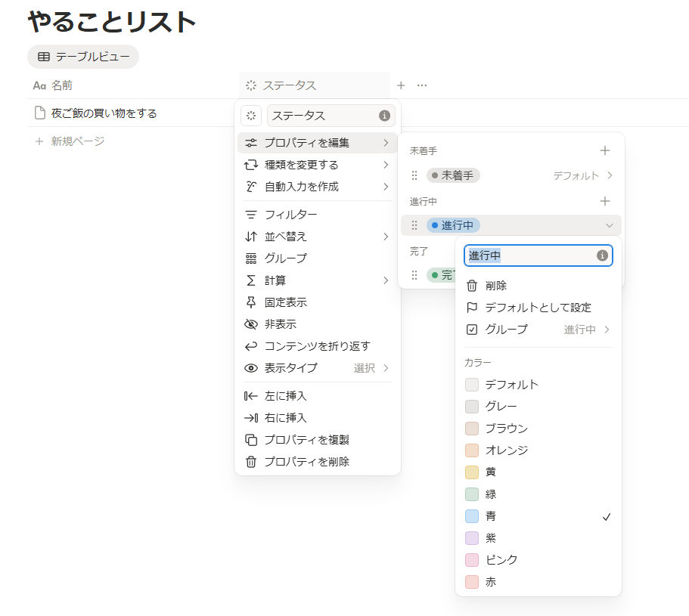This screenshot has height=616, width=689.
Task: Open the テーブルビュー view tab
Action: point(83,57)
